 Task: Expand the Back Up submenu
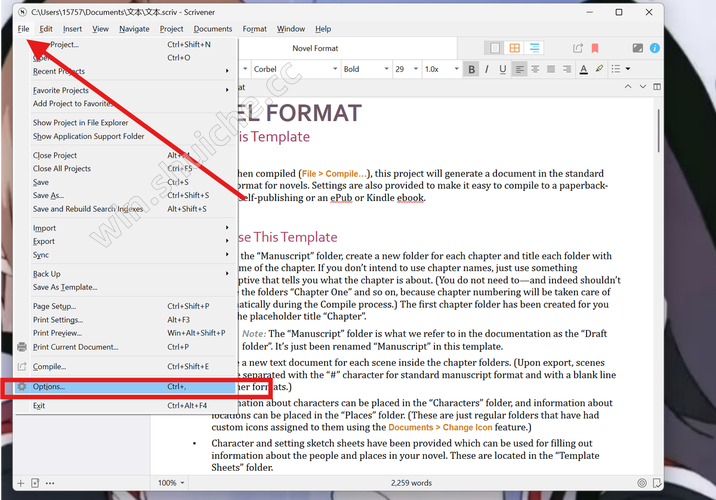(x=125, y=274)
